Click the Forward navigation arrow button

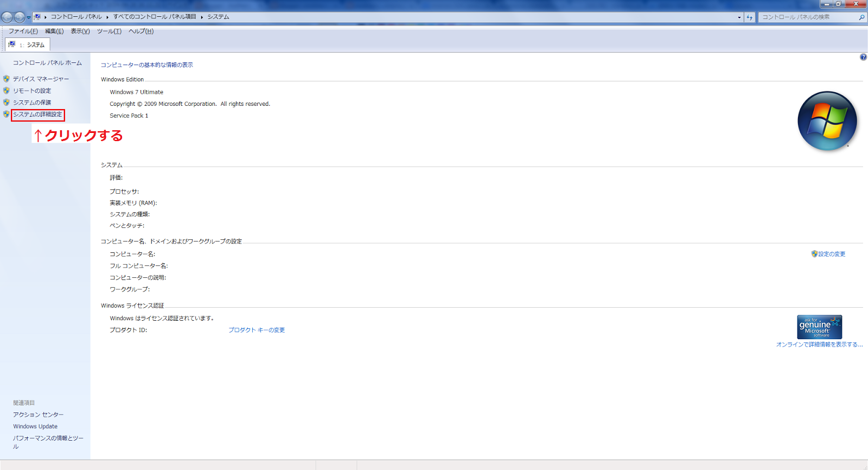tap(20, 17)
